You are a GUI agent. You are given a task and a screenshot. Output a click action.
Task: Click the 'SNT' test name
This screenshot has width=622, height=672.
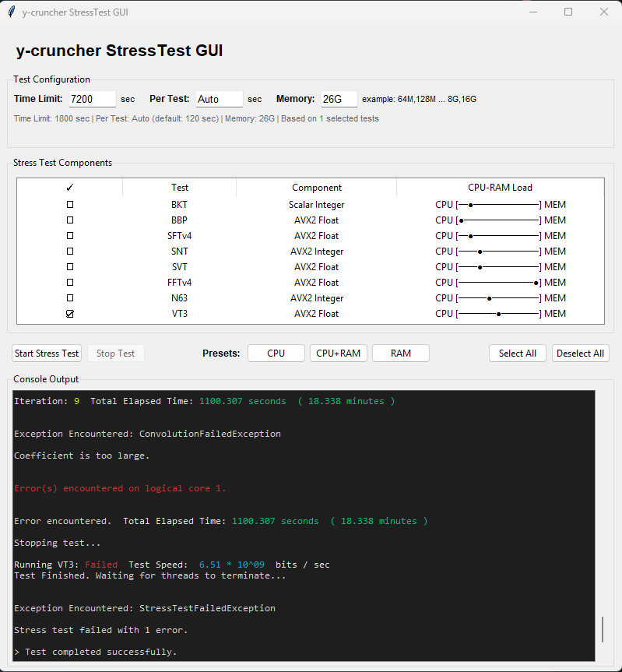pyautogui.click(x=180, y=252)
